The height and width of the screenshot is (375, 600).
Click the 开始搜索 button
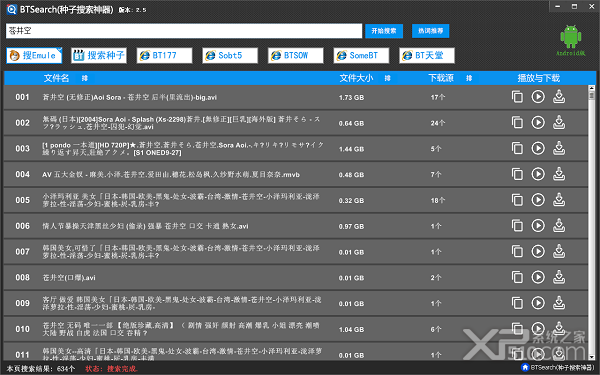point(384,31)
